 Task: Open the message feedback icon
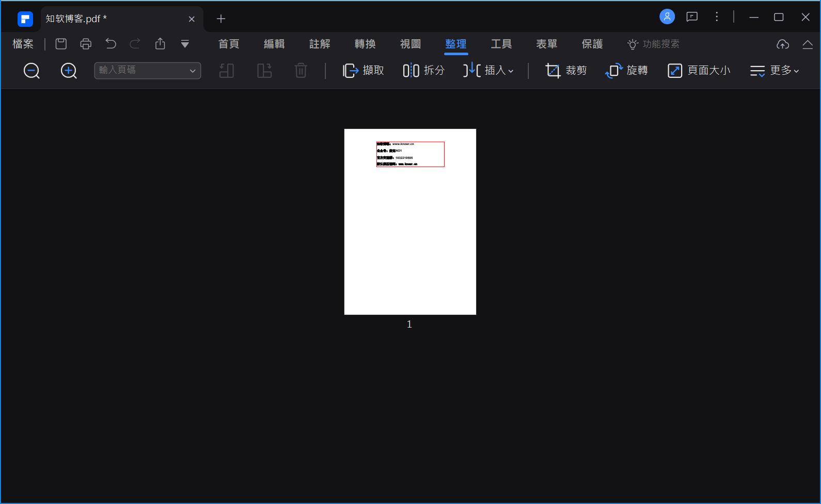click(x=692, y=17)
